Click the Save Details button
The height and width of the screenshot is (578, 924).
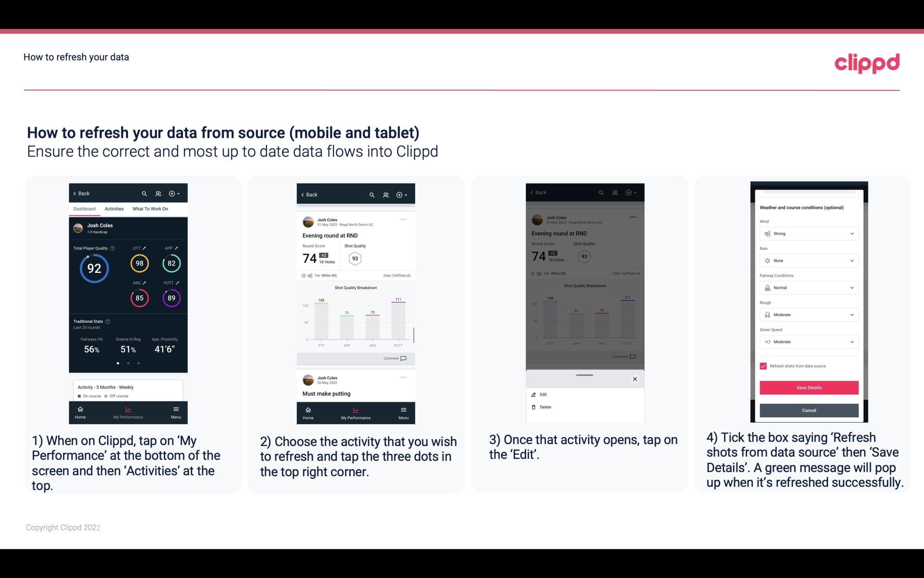[x=808, y=388]
